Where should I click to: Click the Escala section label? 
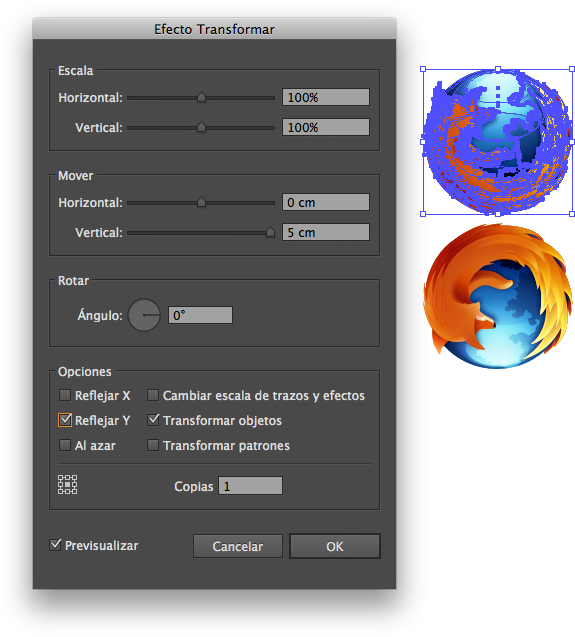pyautogui.click(x=76, y=71)
